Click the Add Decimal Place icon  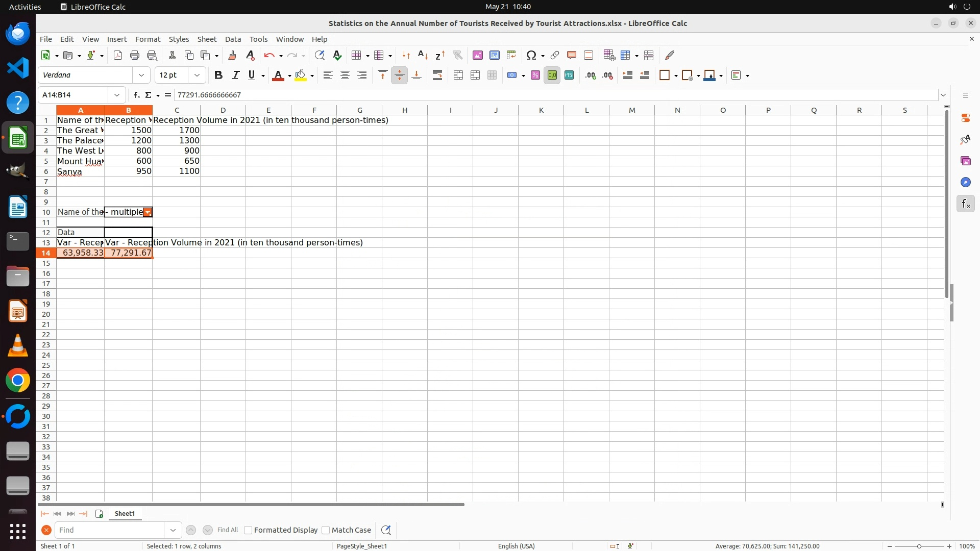(591, 76)
